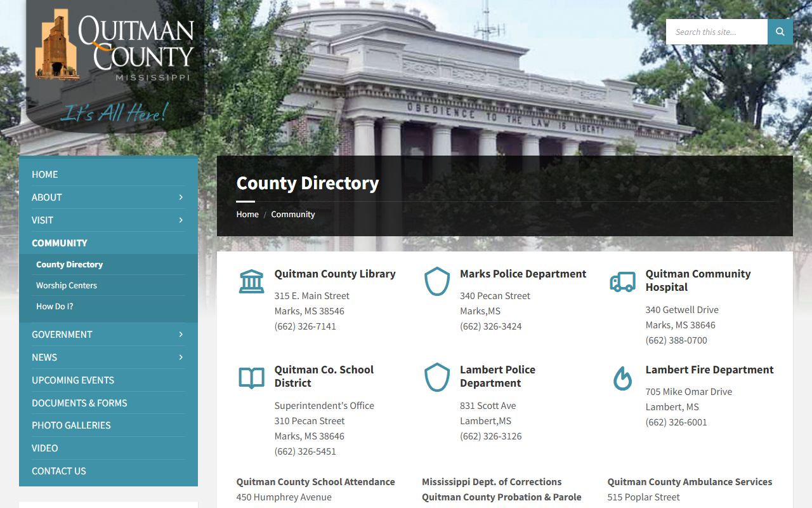Image resolution: width=812 pixels, height=508 pixels.
Task: Click the Community breadcrumb link
Action: pos(293,215)
